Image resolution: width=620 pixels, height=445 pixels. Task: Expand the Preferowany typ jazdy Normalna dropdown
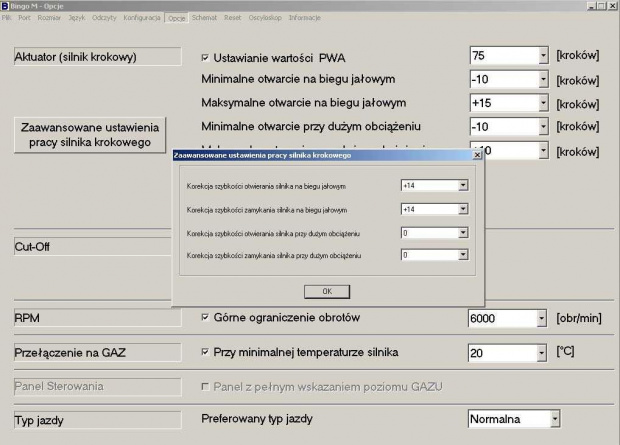point(555,418)
